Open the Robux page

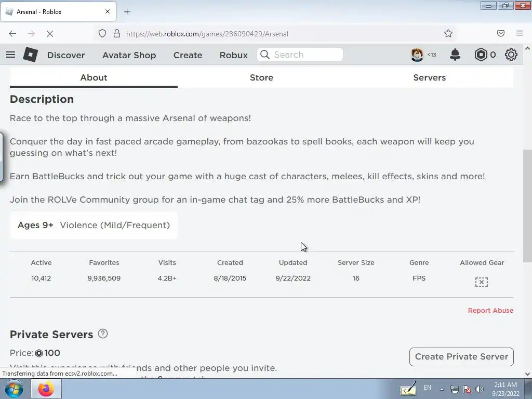click(x=233, y=55)
